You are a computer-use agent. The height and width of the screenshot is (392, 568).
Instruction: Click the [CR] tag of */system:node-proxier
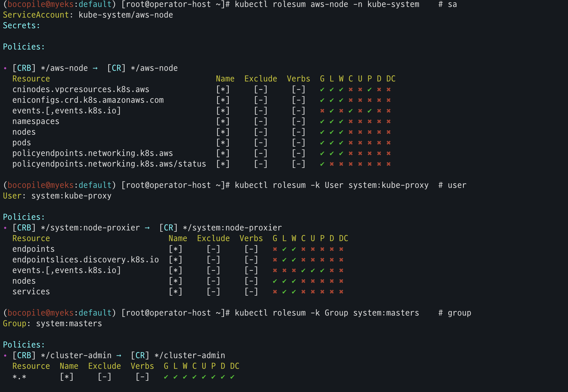(168, 228)
